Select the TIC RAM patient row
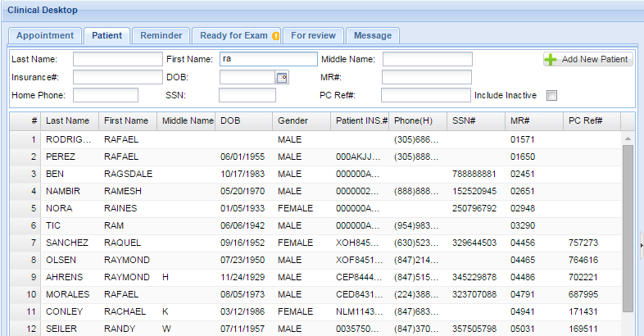Screen dimensions: 644x336 (315, 226)
